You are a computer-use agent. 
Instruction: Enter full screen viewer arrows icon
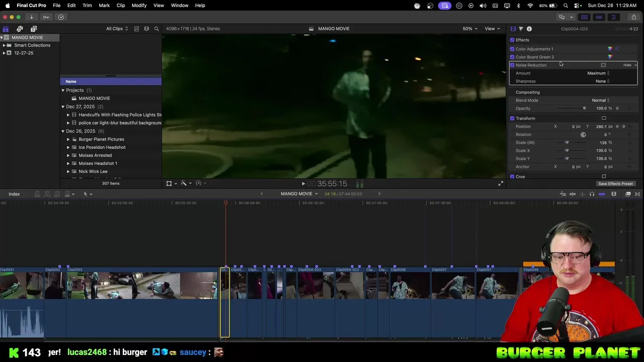click(x=501, y=184)
